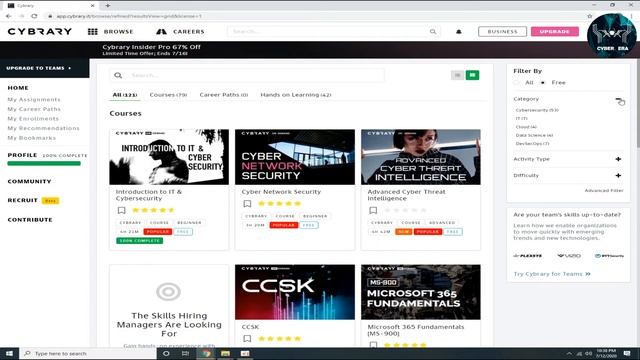Viewport: 640px width, 360px height.
Task: Bookmark Introduction to IT & Cybersecurity course
Action: [122, 210]
